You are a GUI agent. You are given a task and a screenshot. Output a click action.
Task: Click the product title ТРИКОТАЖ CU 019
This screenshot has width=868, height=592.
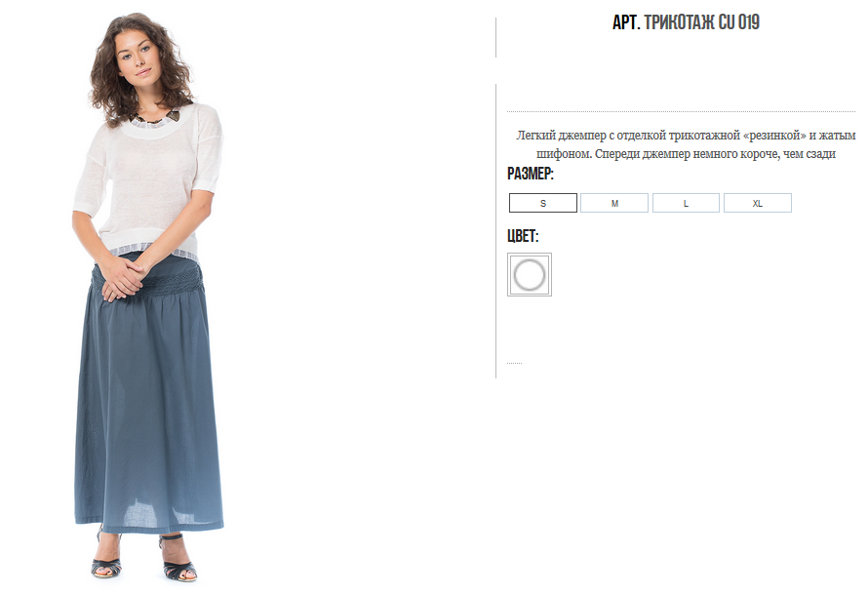[701, 22]
